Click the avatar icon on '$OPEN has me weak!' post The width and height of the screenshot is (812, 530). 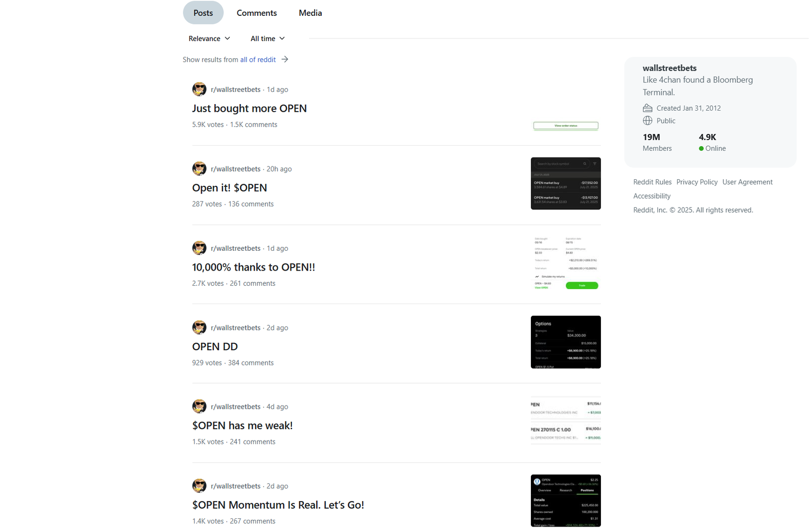pos(199,406)
